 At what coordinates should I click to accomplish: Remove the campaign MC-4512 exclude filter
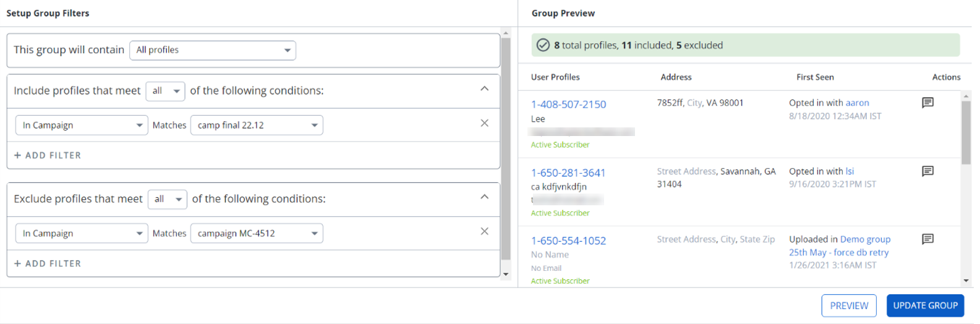[x=484, y=231]
